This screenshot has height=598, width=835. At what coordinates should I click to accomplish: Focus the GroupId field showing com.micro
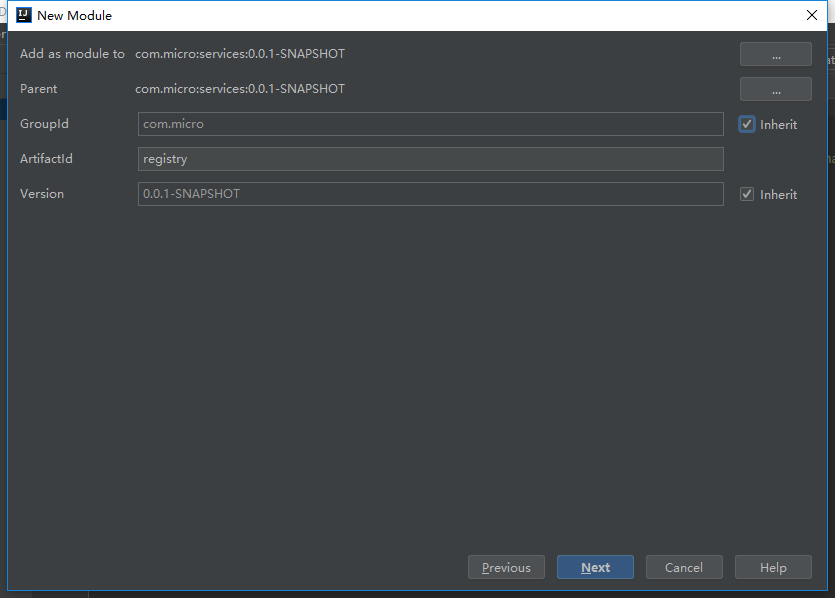[430, 124]
